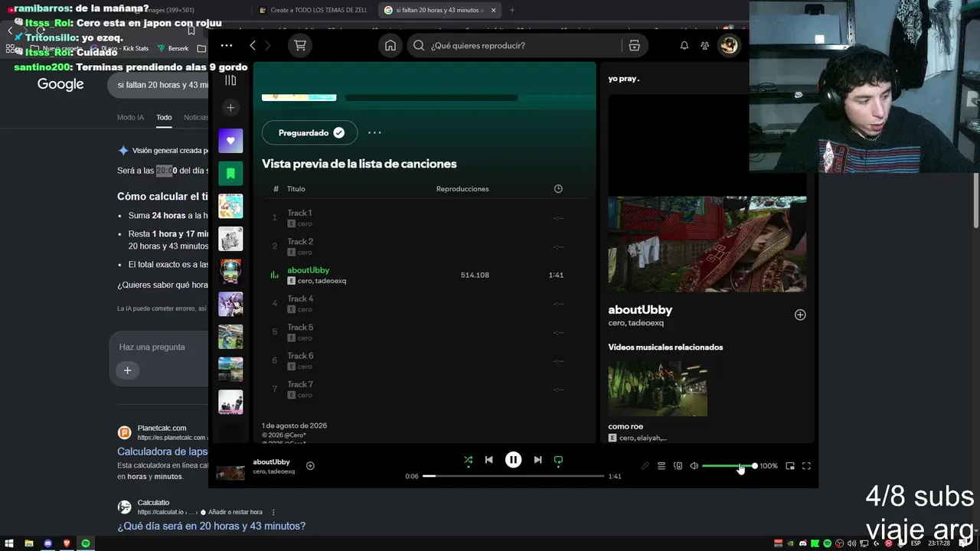
Task: Select the Track 7 row
Action: click(426, 389)
